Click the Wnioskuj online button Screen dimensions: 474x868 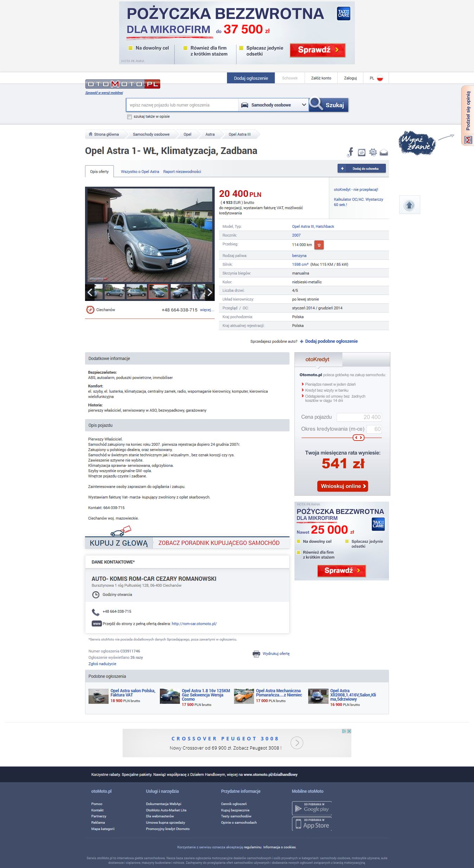343,486
